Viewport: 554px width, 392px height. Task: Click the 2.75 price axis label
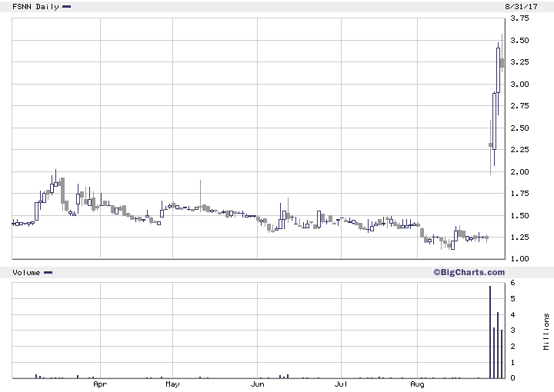coord(519,106)
